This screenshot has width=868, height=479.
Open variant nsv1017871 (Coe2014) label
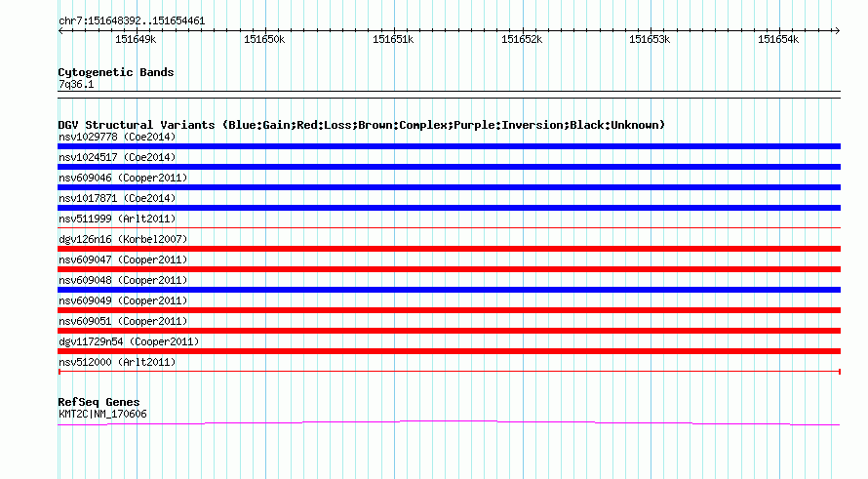(117, 198)
